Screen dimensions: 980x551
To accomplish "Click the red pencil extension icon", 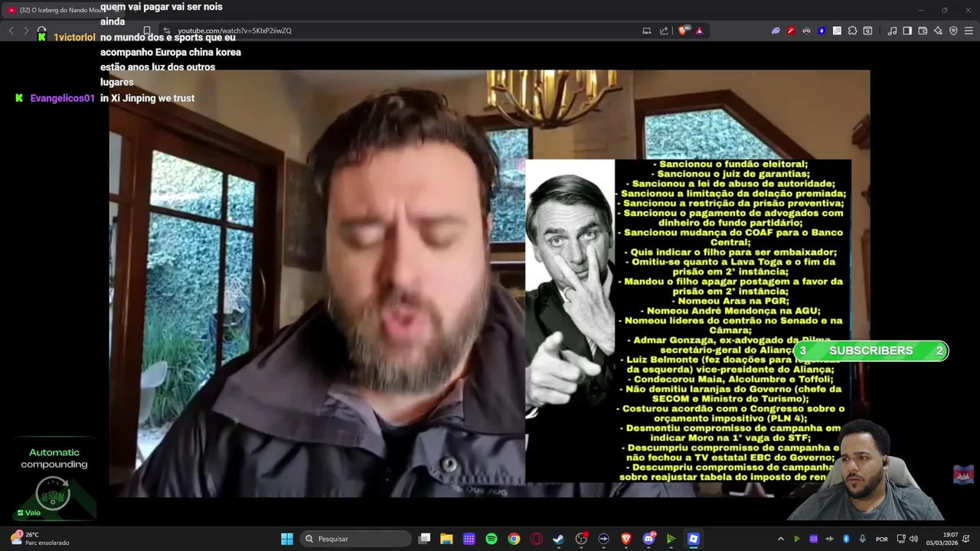I will (x=791, y=31).
